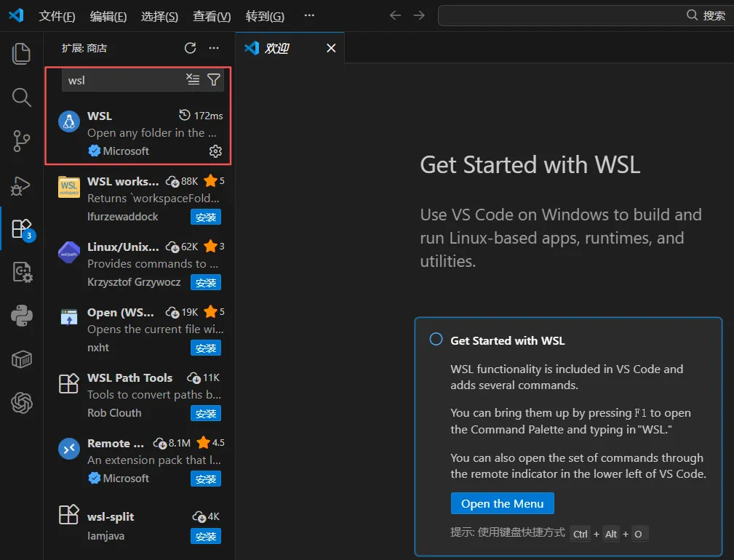This screenshot has height=560, width=734.
Task: Click the 4.5 star rating on Remote
Action: [x=211, y=442]
